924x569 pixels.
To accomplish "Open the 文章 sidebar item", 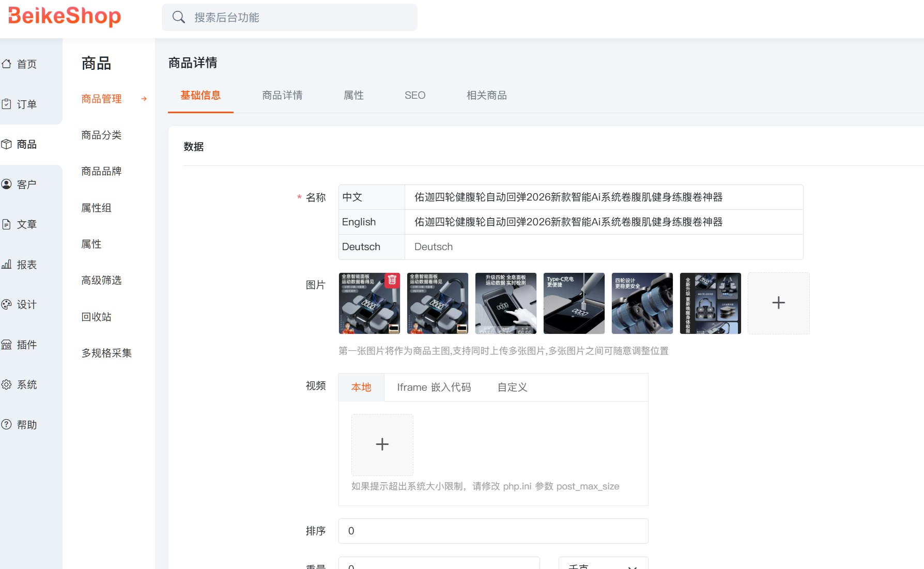I will coord(27,224).
